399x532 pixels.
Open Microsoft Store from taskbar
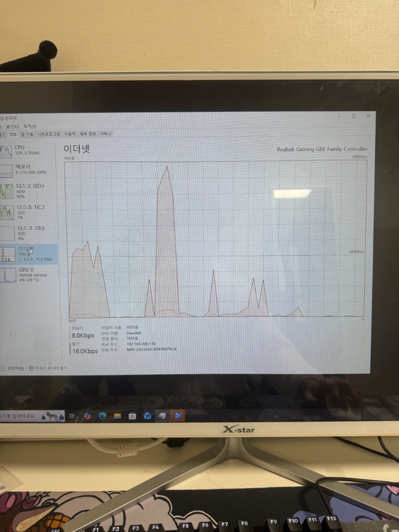[x=132, y=415]
